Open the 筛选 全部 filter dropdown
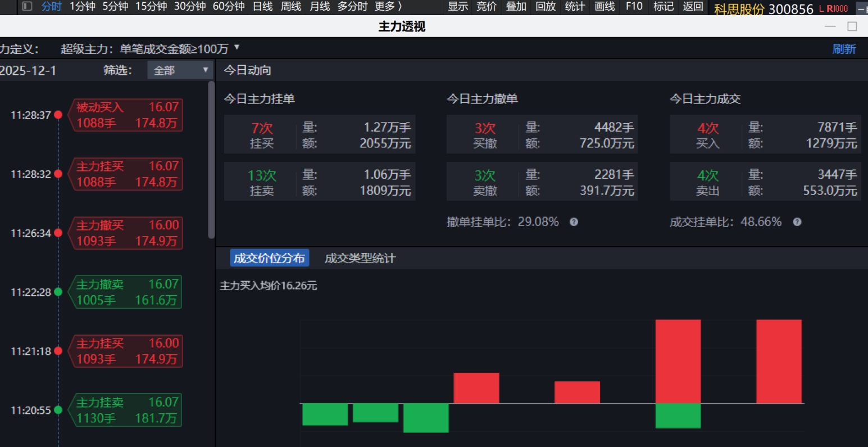Viewport: 868px width, 447px height. click(x=180, y=70)
